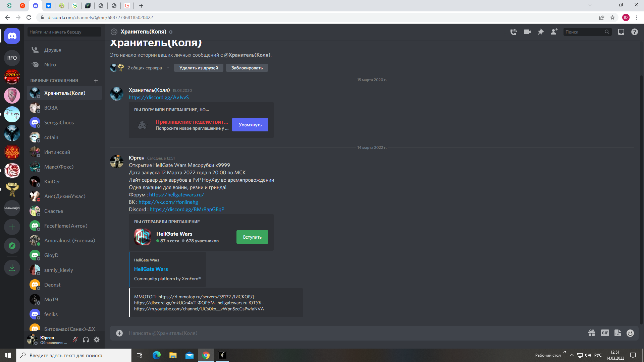Open the RFO server
Image resolution: width=644 pixels, height=362 pixels.
12,58
